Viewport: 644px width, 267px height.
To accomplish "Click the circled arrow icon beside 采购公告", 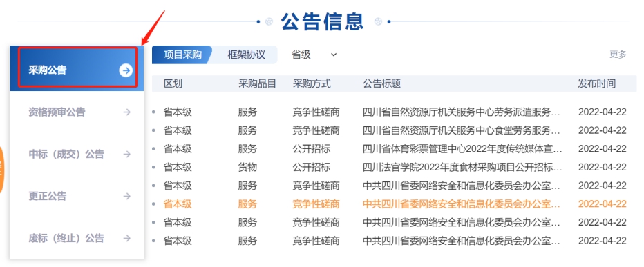I will click(x=126, y=70).
